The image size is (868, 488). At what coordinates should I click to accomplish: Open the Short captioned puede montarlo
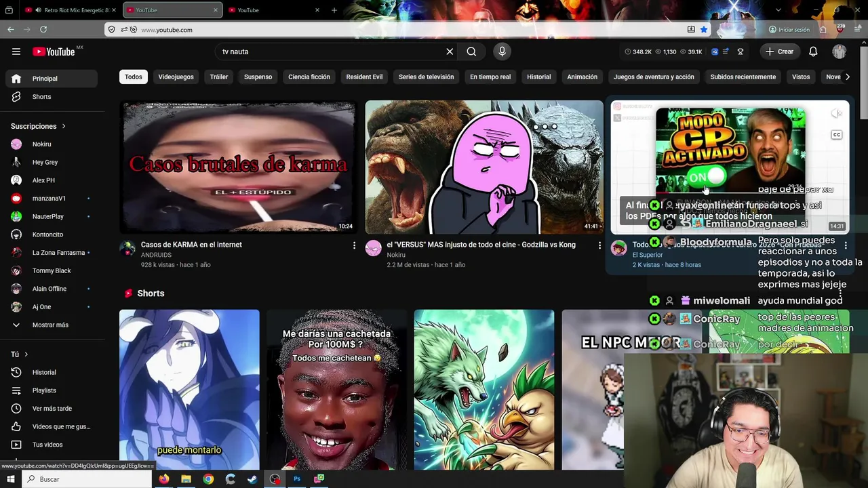pyautogui.click(x=189, y=390)
